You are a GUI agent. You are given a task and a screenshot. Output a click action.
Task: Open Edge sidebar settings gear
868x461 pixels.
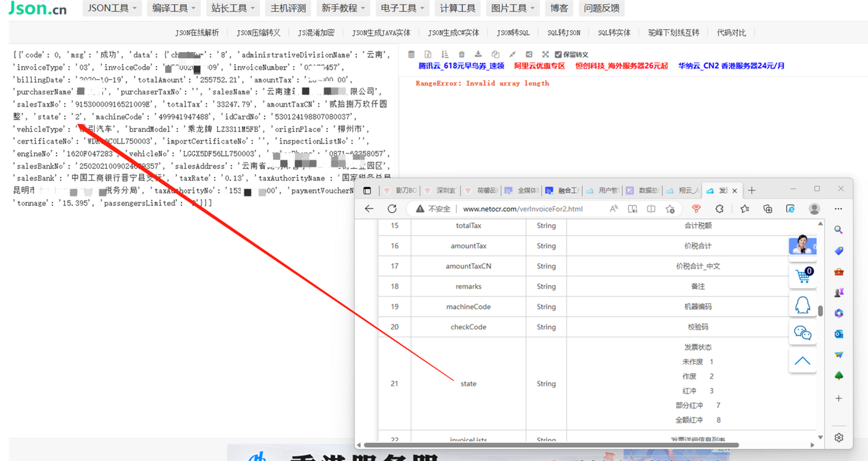click(838, 438)
